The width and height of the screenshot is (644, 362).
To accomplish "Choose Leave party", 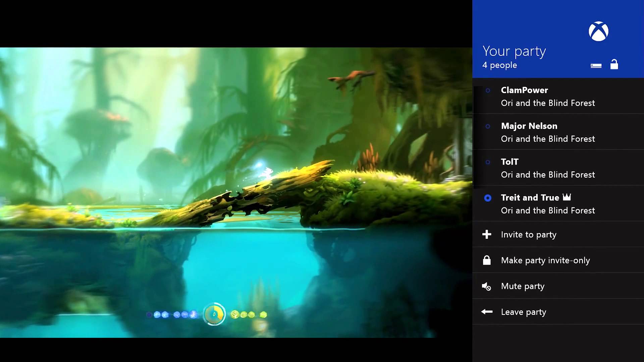I will click(x=558, y=312).
